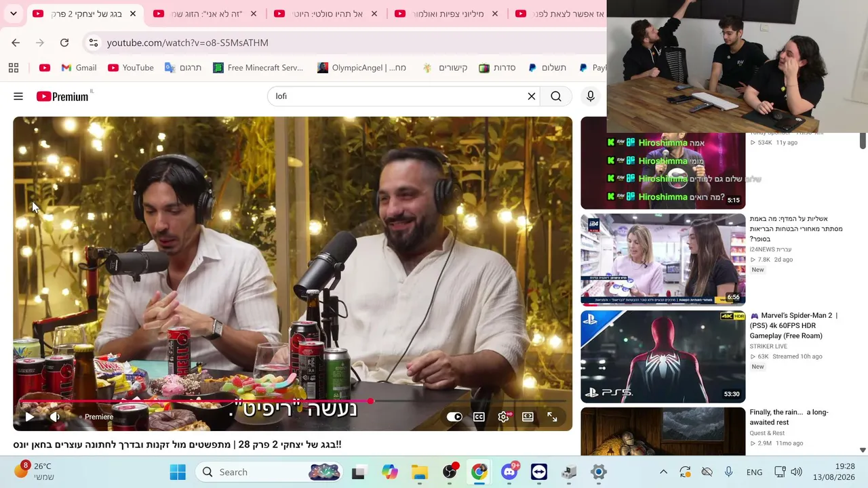Switch to the אז אפשר לצאת tab
The image size is (868, 488).
[560, 14]
